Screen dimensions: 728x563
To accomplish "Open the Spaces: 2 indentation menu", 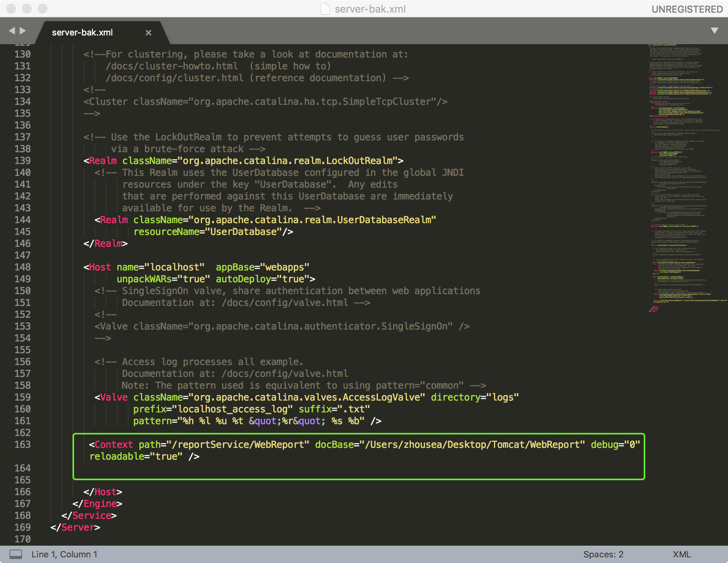I will [x=603, y=554].
